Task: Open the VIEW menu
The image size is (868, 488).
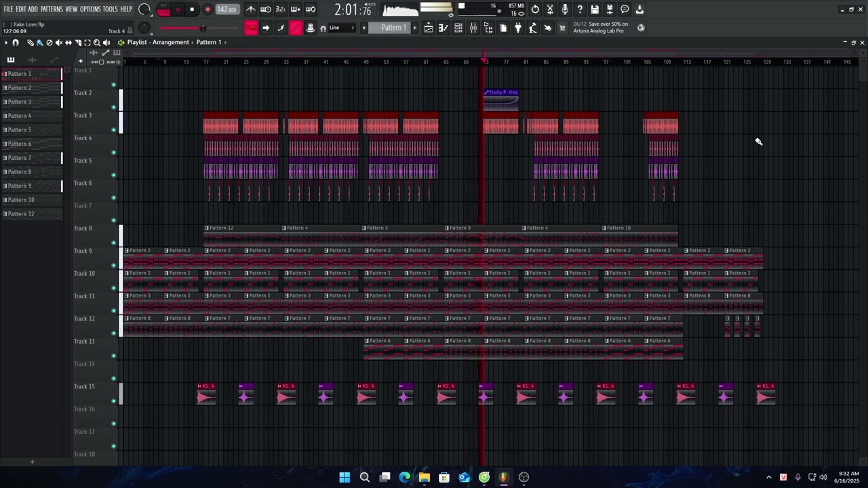Action: tap(71, 9)
